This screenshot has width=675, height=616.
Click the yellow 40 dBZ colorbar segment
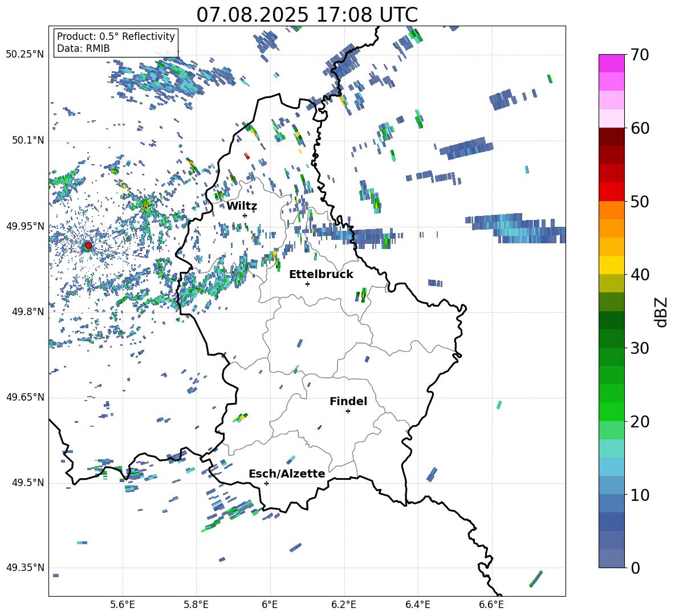pos(612,265)
